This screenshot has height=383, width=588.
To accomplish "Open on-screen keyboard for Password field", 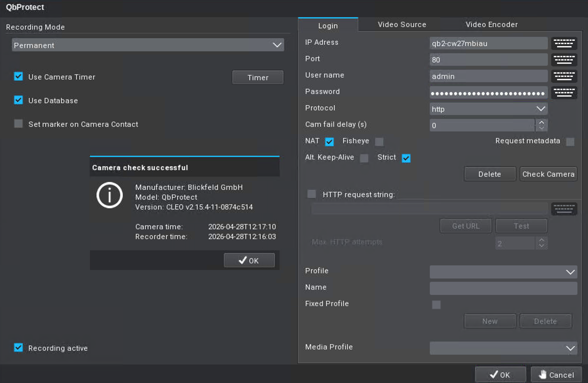I will (x=564, y=92).
